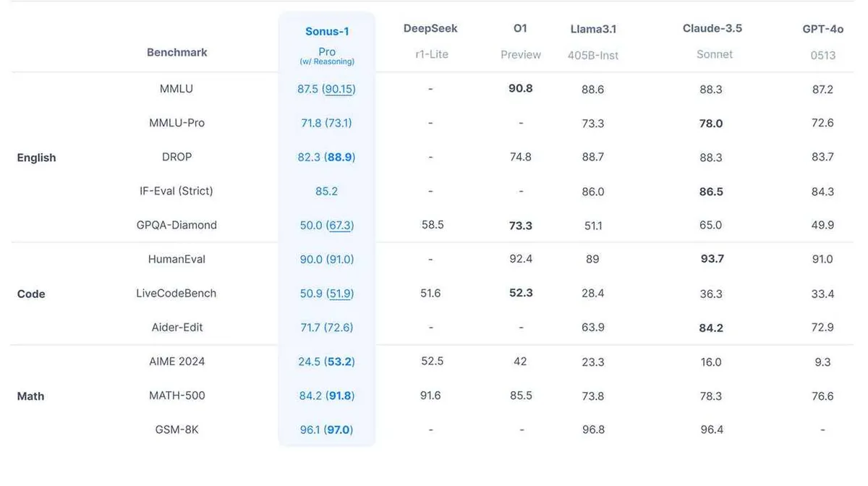Click the Sonus-1 column header
The width and height of the screenshot is (868, 486).
(x=327, y=45)
